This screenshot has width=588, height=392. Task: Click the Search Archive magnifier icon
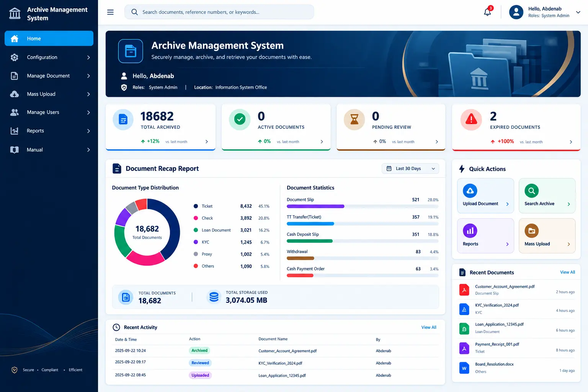click(x=532, y=191)
